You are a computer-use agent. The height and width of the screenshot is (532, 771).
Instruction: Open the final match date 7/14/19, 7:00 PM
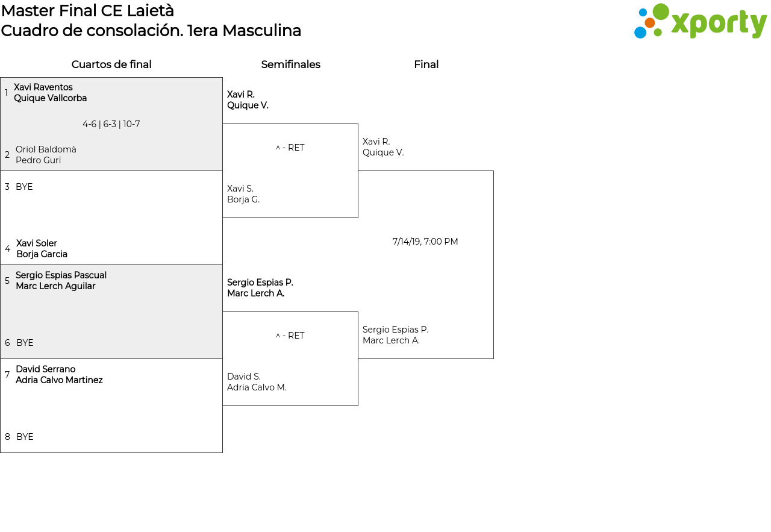click(x=425, y=242)
